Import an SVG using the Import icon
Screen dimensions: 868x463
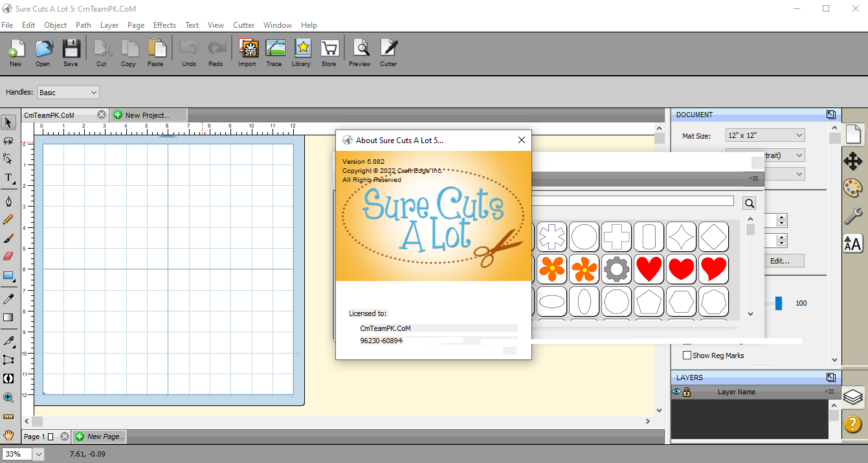pos(247,52)
